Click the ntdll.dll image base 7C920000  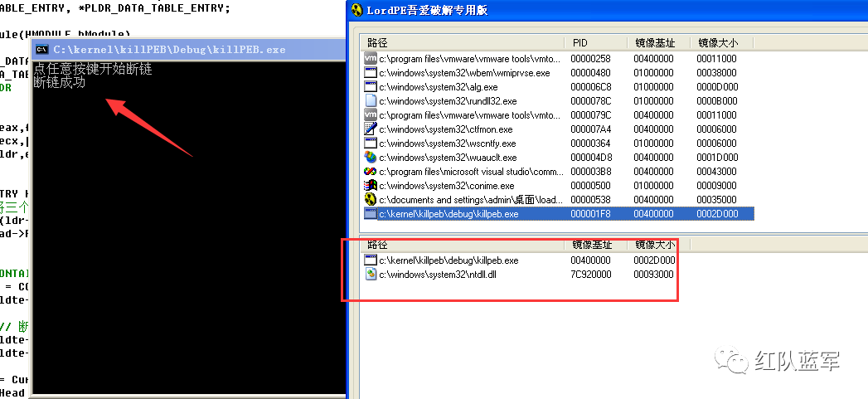point(590,275)
